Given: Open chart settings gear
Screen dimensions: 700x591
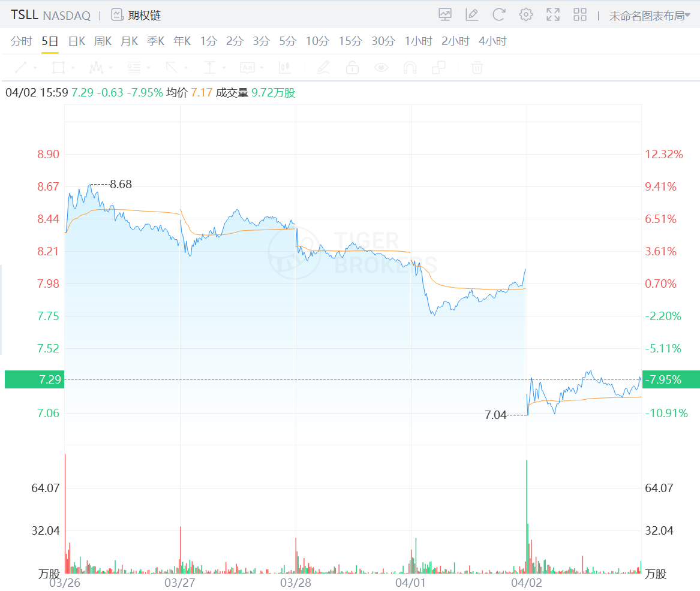Looking at the screenshot, I should tap(526, 14).
